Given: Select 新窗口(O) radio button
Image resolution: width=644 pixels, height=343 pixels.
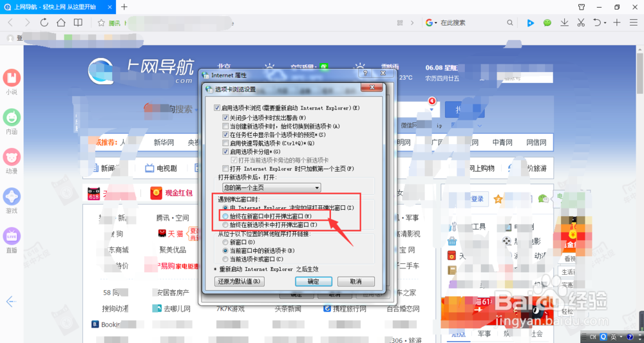Looking at the screenshot, I should click(x=225, y=242).
